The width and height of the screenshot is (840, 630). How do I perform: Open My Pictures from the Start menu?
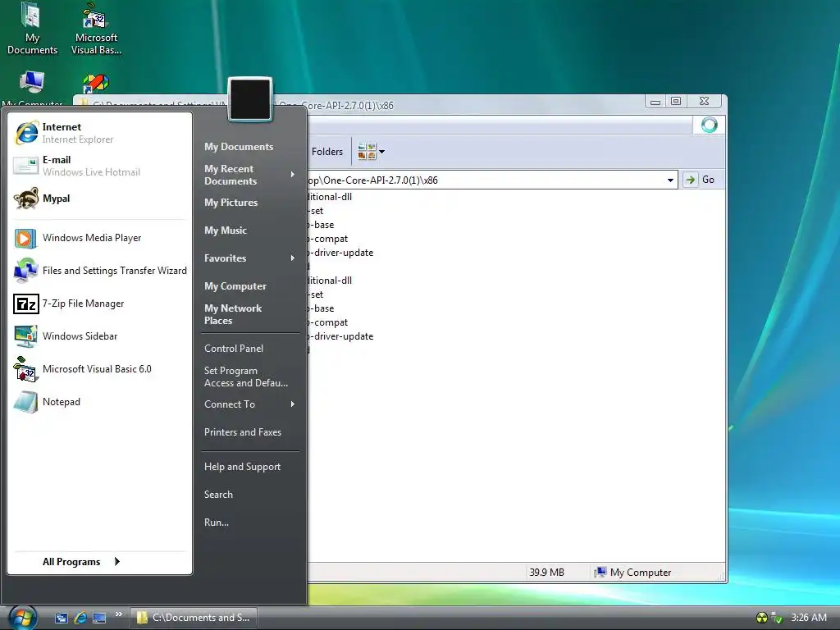click(x=231, y=203)
